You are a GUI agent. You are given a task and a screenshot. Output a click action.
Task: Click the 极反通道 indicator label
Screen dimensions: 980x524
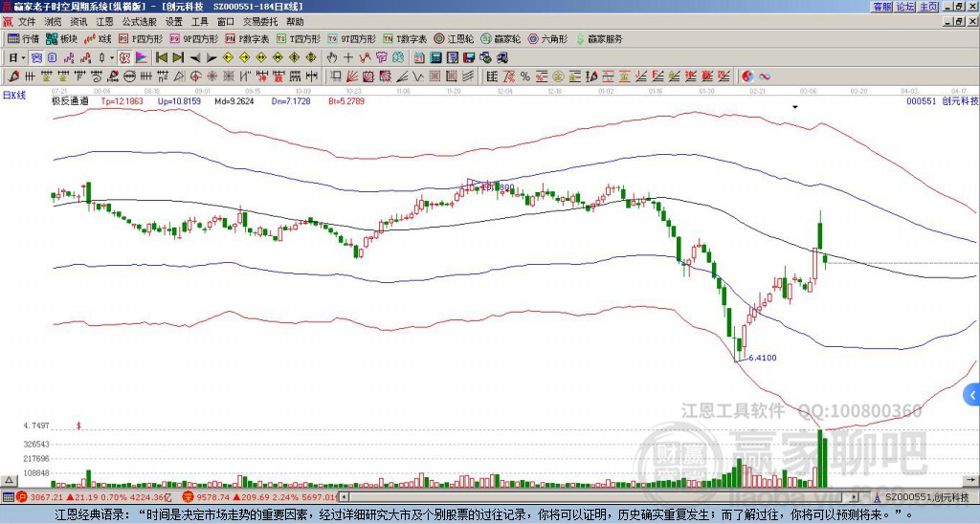(x=70, y=100)
